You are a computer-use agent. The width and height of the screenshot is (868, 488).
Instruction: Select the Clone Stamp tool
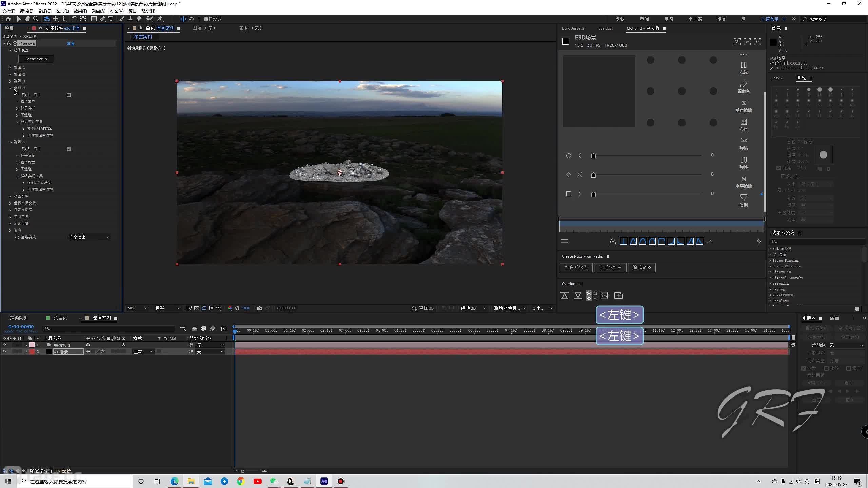pos(130,19)
